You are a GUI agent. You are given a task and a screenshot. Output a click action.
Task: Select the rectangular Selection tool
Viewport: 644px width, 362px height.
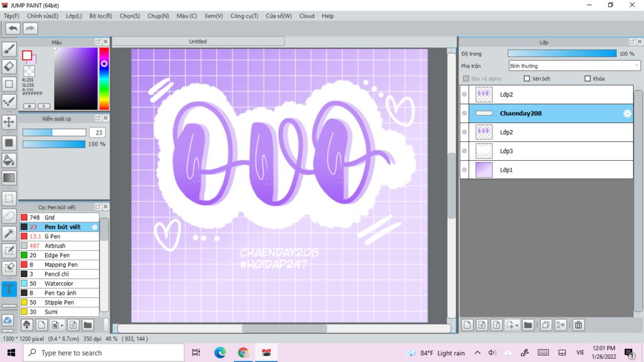coord(9,198)
